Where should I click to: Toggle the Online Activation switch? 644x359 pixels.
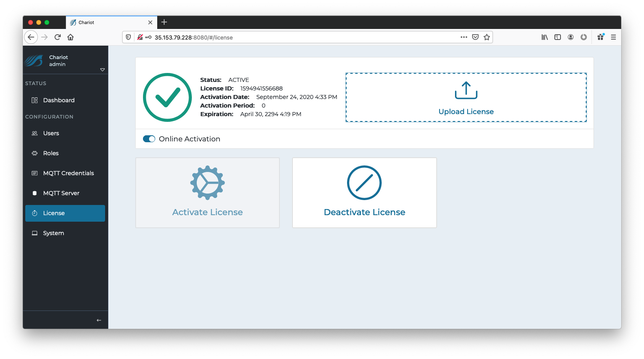coord(149,139)
